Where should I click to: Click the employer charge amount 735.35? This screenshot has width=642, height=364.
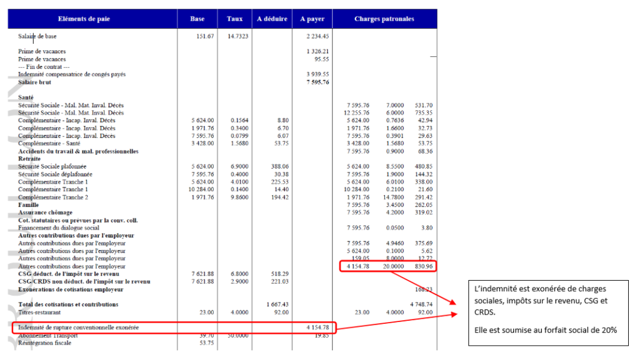423,113
